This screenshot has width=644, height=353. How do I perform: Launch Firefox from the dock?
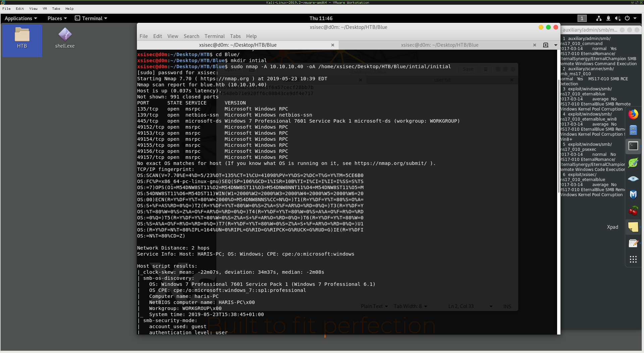[633, 114]
